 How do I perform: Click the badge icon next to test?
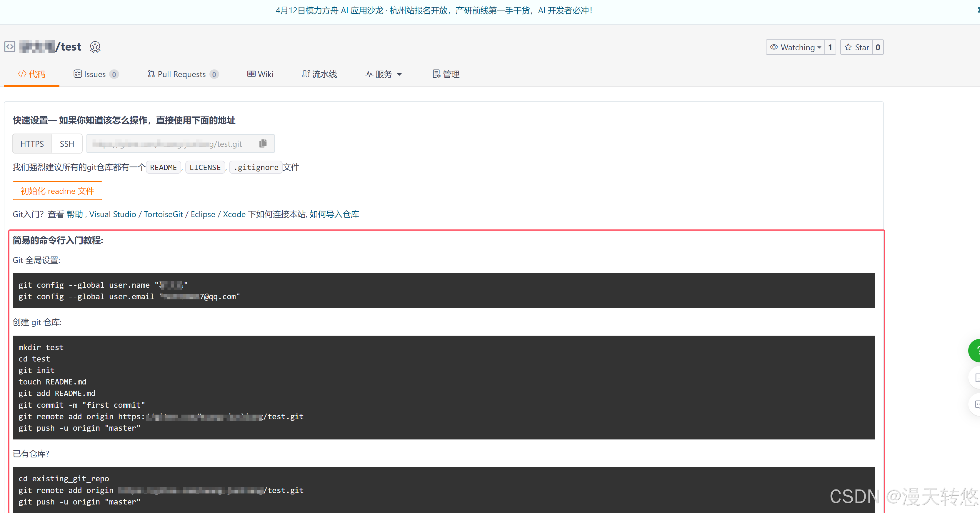pyautogui.click(x=95, y=47)
